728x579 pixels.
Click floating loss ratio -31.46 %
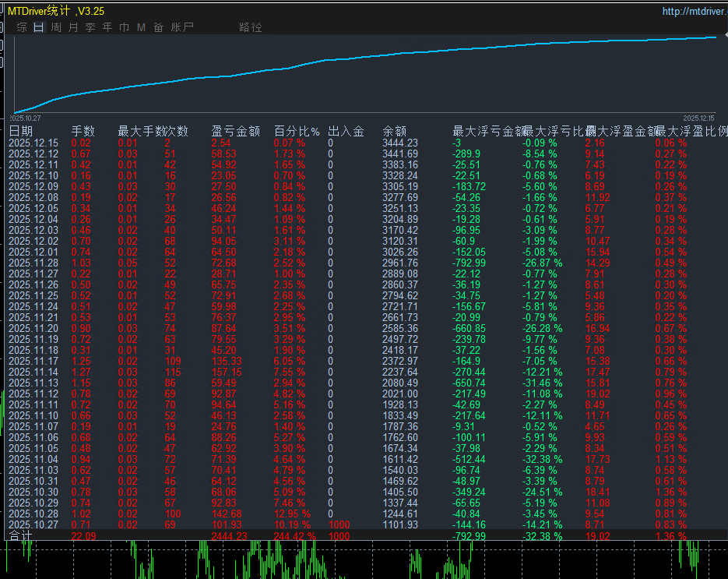542,383
